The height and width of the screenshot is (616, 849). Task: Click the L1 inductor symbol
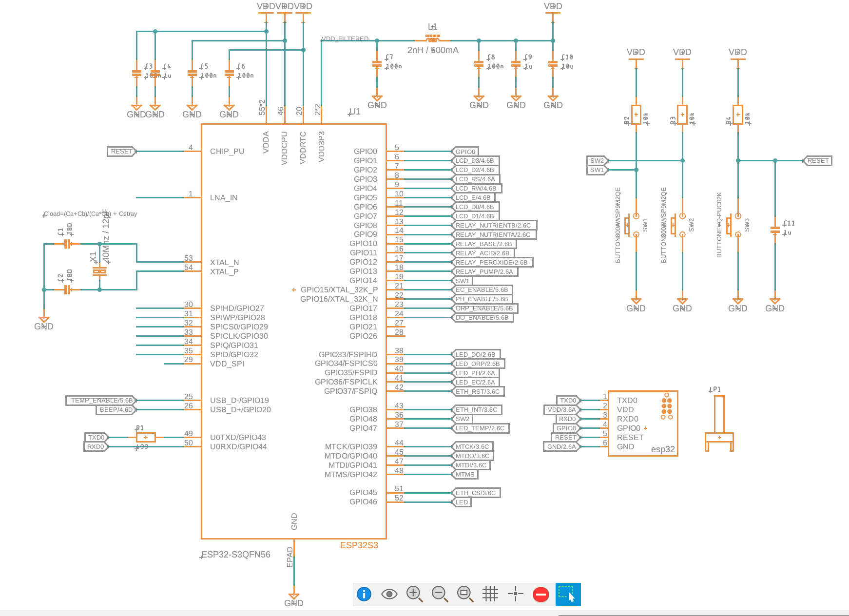coord(432,38)
